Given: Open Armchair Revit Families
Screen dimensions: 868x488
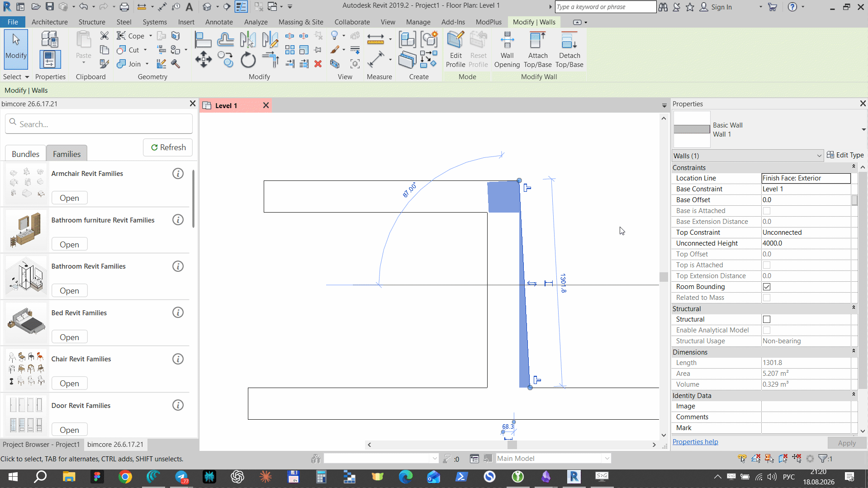Looking at the screenshot, I should 69,198.
